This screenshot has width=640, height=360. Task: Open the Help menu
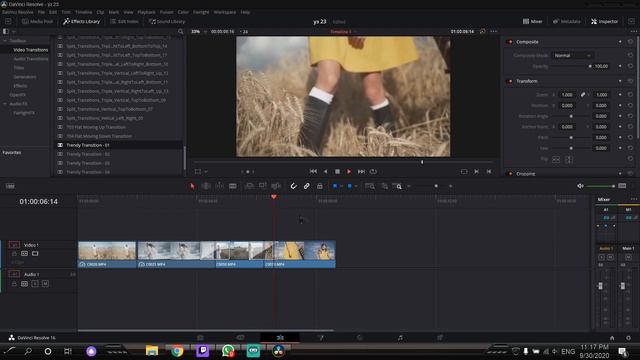[245, 12]
